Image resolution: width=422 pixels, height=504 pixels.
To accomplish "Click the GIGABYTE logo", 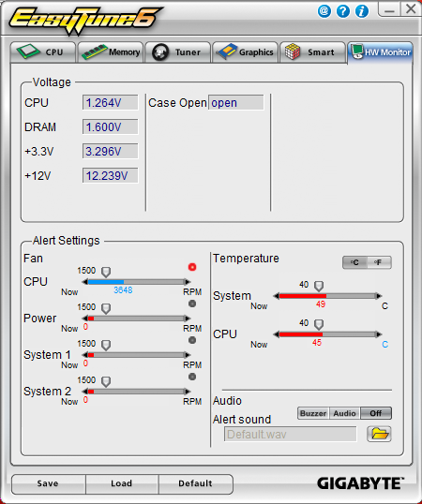I will click(x=360, y=483).
